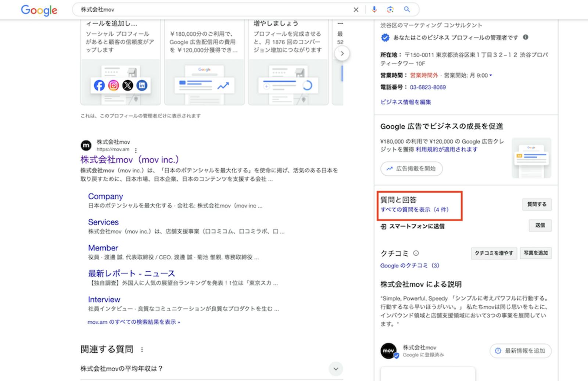Click into the search field containing 株式会社mov
This screenshot has height=381, width=588.
(213, 10)
